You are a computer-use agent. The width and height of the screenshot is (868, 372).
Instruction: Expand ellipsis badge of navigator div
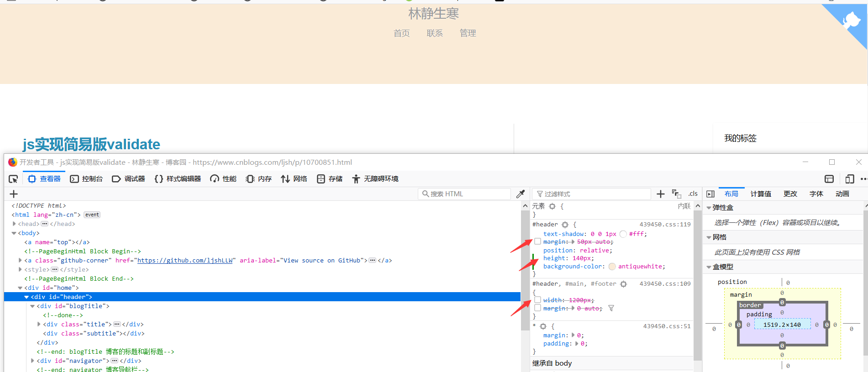[x=115, y=361]
